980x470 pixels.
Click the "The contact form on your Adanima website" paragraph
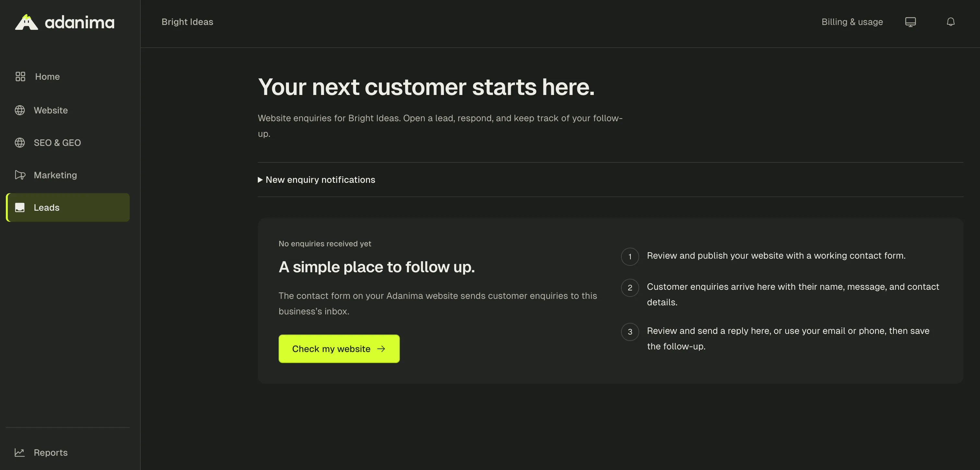tap(437, 303)
